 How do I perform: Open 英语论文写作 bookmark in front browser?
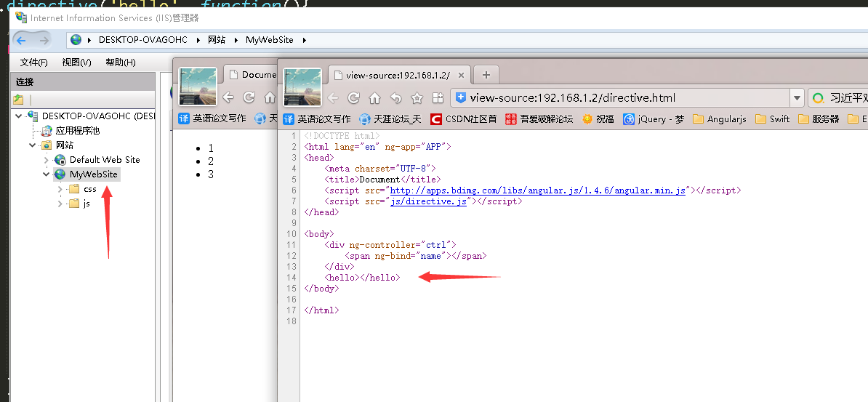(x=317, y=118)
